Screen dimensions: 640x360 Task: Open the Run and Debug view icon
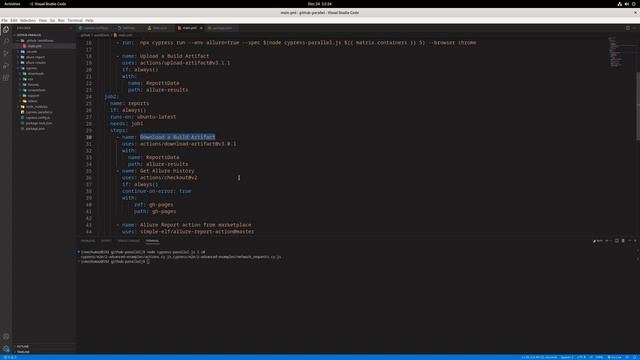point(6,65)
